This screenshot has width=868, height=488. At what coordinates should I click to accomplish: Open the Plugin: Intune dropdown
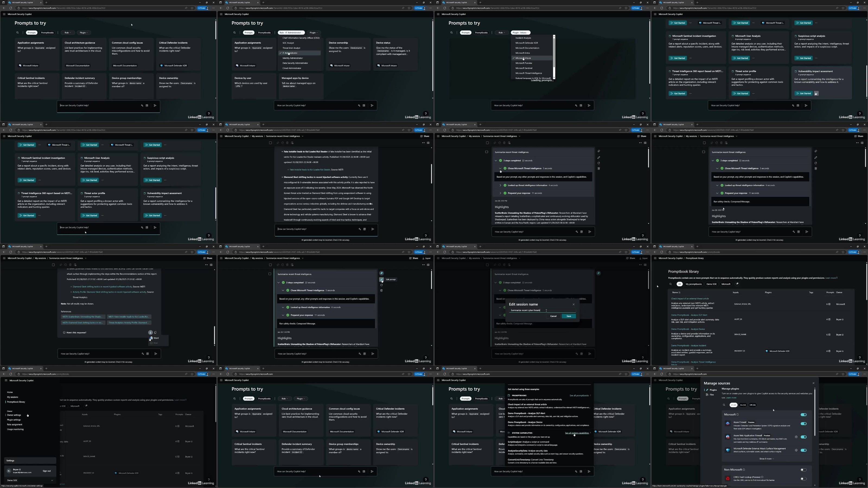[521, 33]
